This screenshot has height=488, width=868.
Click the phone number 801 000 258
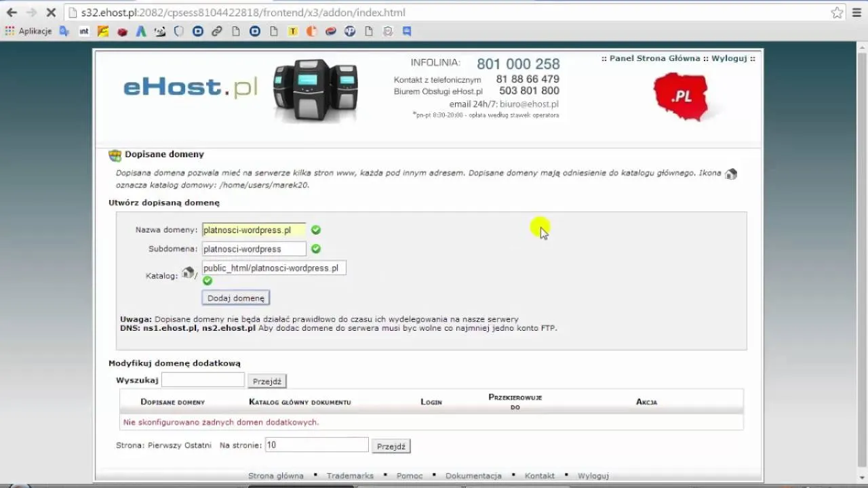518,64
